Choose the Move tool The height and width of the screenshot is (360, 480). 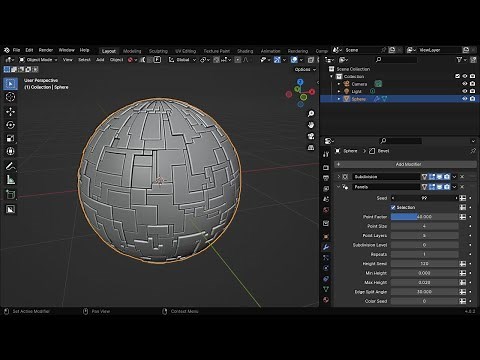click(10, 111)
